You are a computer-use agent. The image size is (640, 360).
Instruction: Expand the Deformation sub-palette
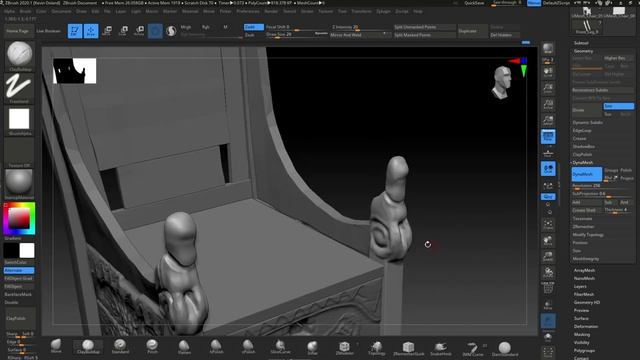[586, 327]
